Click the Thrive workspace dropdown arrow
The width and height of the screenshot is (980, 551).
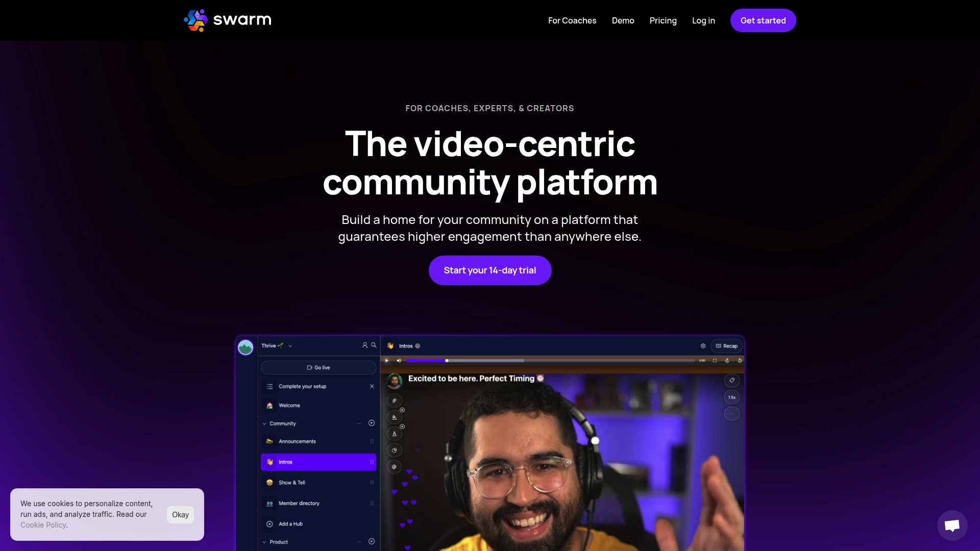click(x=290, y=346)
